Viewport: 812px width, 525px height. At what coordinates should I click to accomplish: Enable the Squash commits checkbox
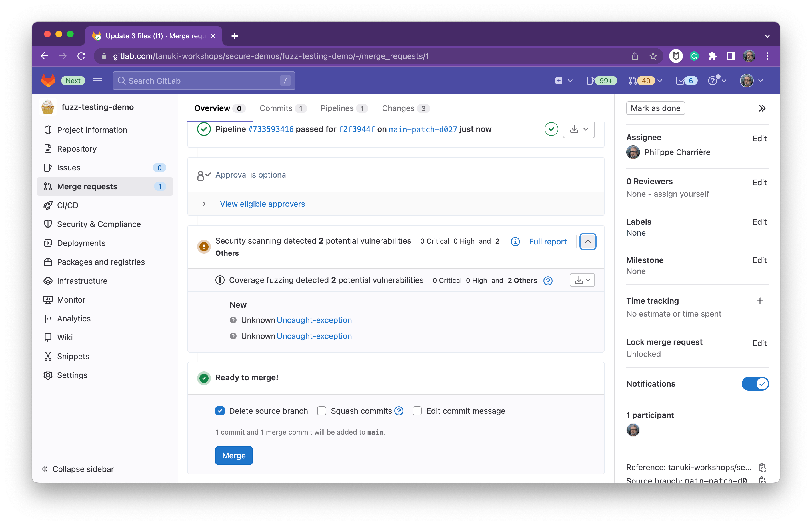321,411
